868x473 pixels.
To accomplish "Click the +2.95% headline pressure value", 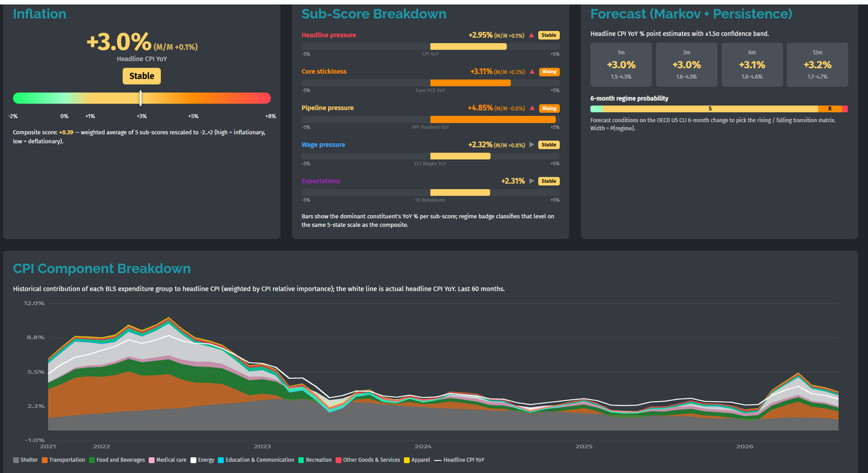I will [x=480, y=35].
